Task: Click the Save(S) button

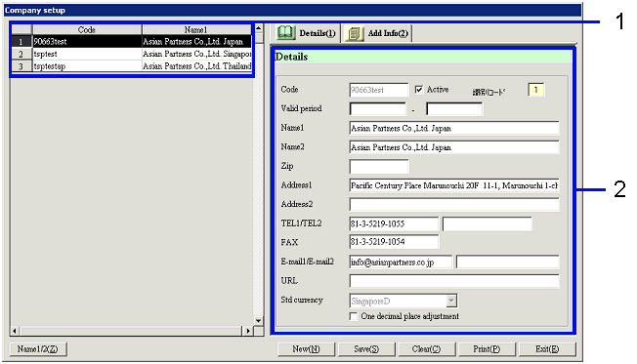Action: 366,349
